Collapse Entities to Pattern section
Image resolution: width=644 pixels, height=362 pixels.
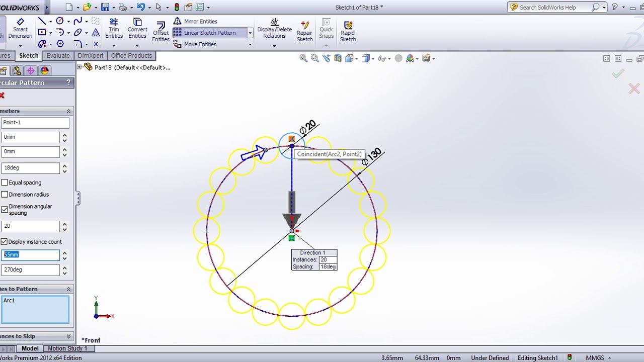coord(68,289)
